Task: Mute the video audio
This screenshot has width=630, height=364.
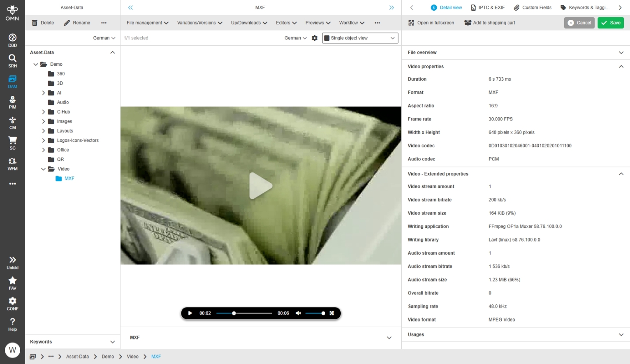Action: point(298,313)
